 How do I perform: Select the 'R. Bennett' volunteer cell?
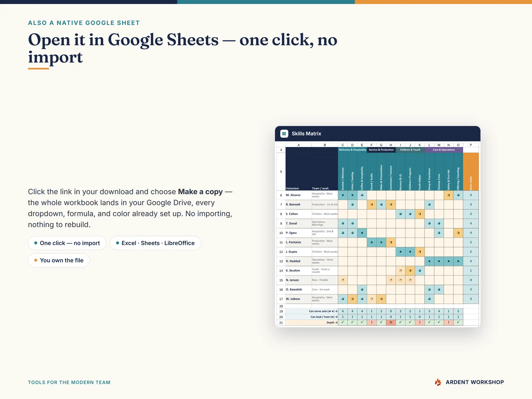(299, 204)
